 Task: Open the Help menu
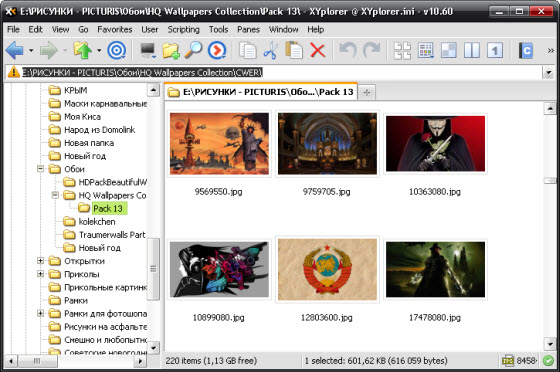pos(316,29)
